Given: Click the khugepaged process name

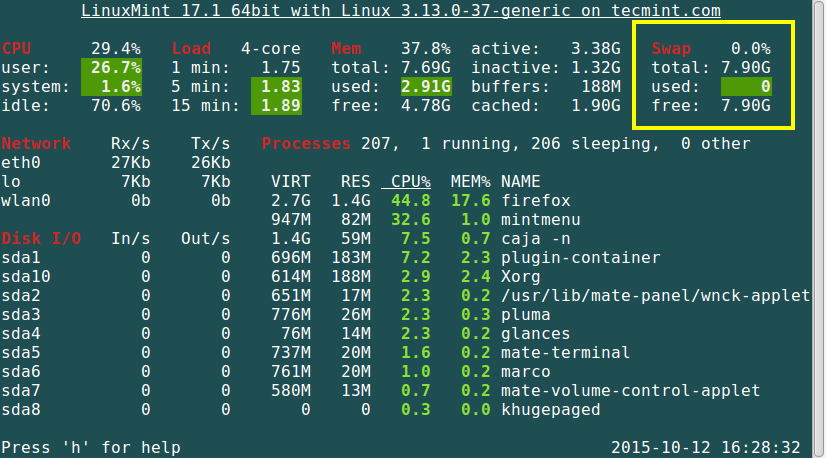Looking at the screenshot, I should tap(550, 410).
